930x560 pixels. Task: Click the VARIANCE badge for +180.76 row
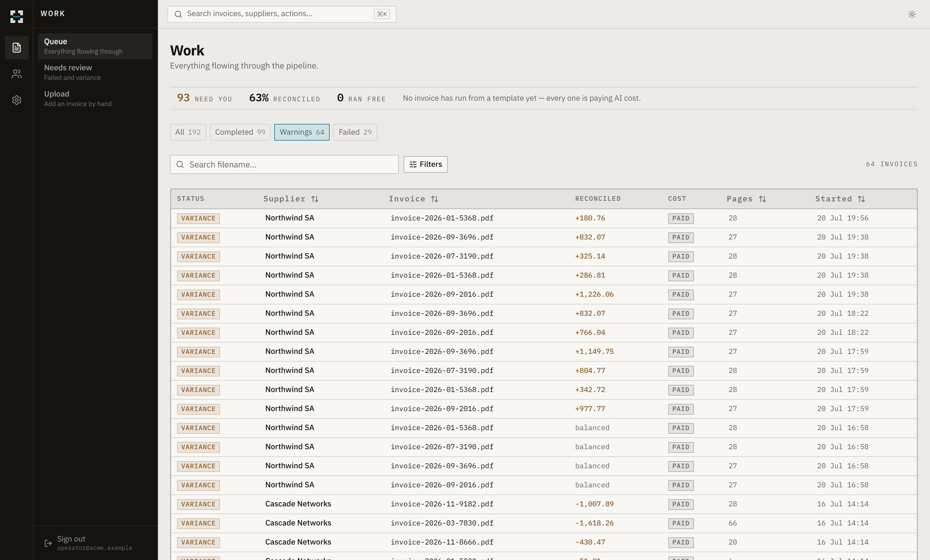click(x=198, y=218)
